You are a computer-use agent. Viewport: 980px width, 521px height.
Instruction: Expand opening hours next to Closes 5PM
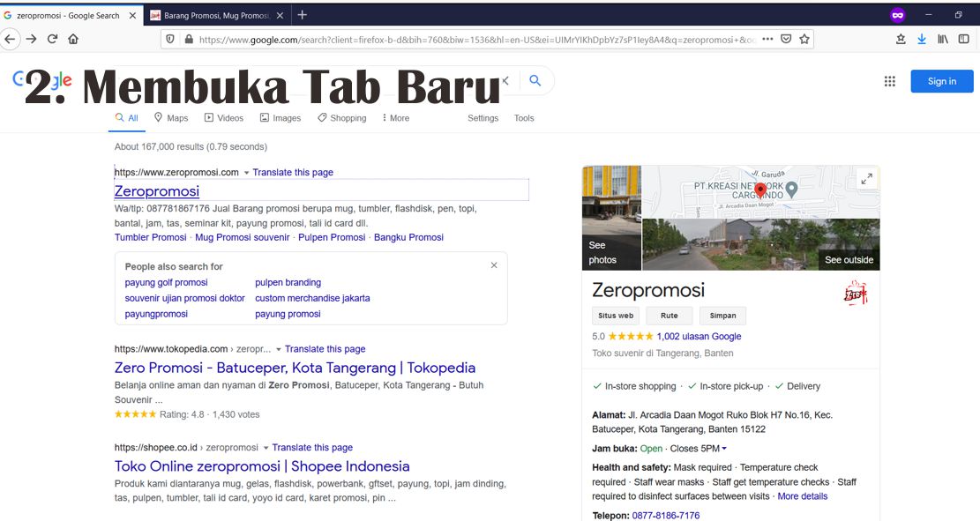pyautogui.click(x=724, y=449)
